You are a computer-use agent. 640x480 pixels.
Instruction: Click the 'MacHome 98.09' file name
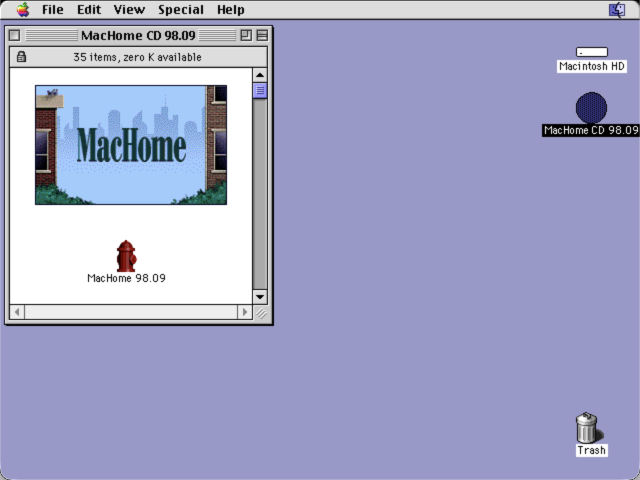pos(127,278)
